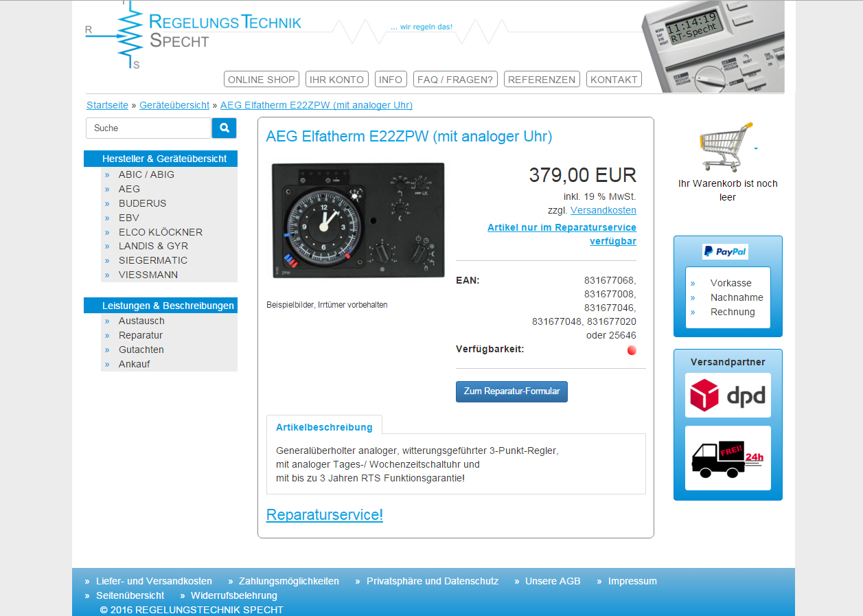This screenshot has height=616, width=863.
Task: Click 'Beispielbilder, Irrtümer vorbehalten' caption
Action: pos(327,305)
